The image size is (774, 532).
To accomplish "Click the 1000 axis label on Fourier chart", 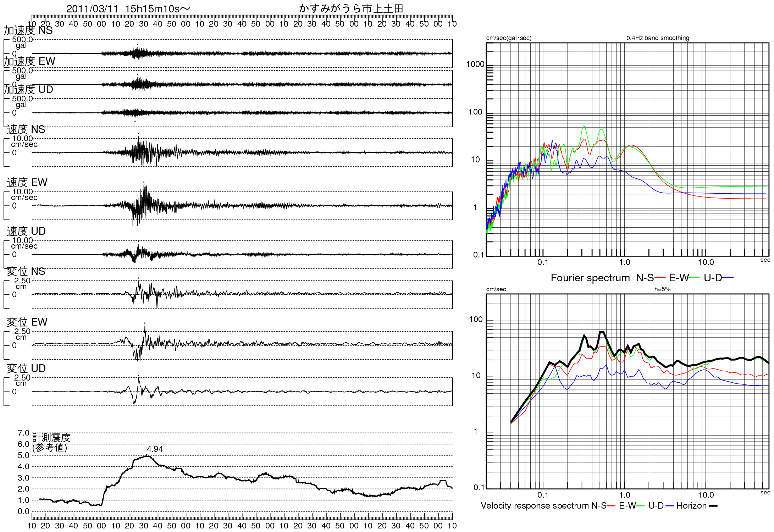I will click(475, 64).
